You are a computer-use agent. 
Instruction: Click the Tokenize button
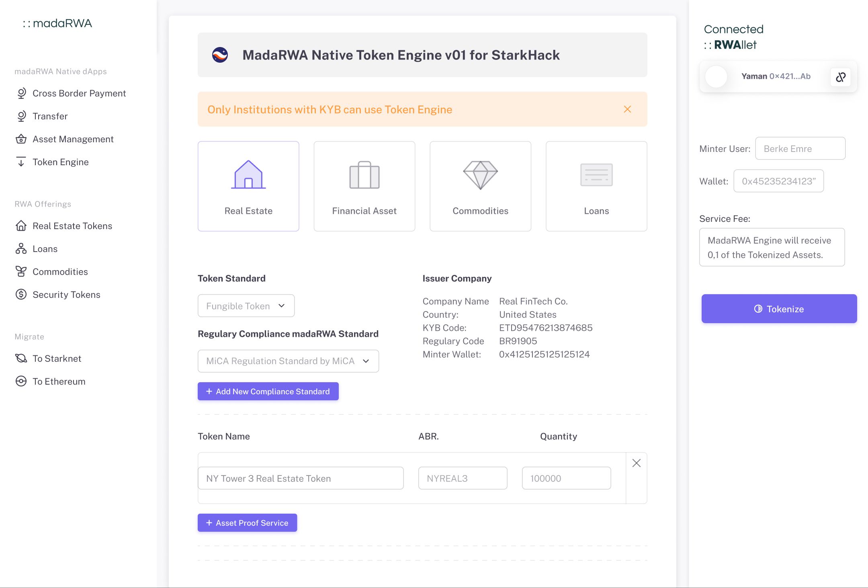(779, 309)
